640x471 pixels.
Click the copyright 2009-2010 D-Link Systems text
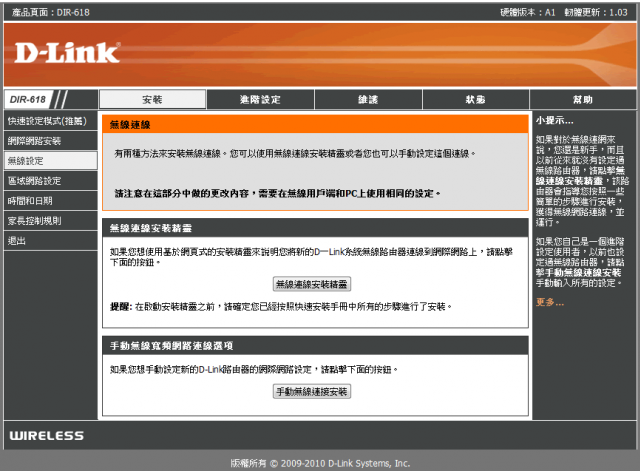pyautogui.click(x=320, y=463)
